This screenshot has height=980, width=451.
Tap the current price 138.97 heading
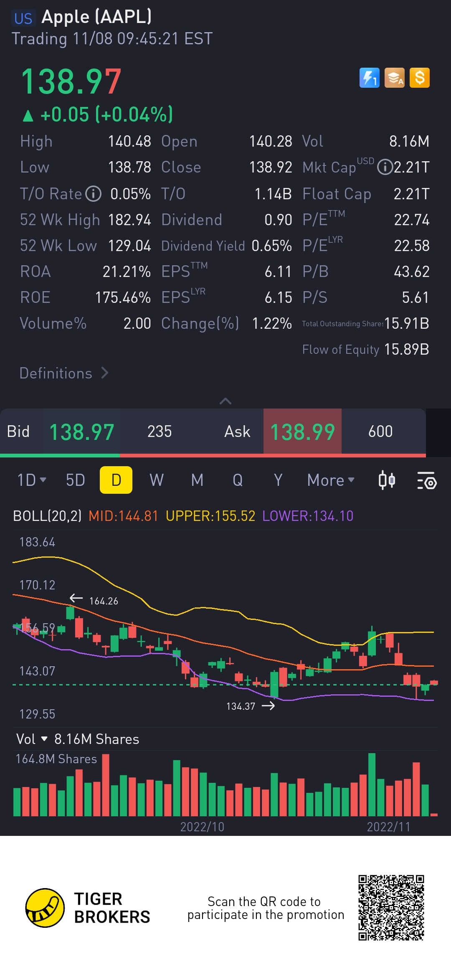[x=71, y=81]
